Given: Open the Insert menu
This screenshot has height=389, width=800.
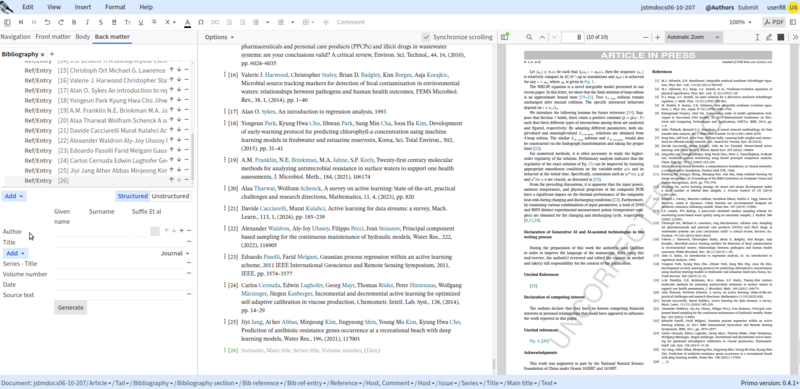Looking at the screenshot, I should point(83,7).
